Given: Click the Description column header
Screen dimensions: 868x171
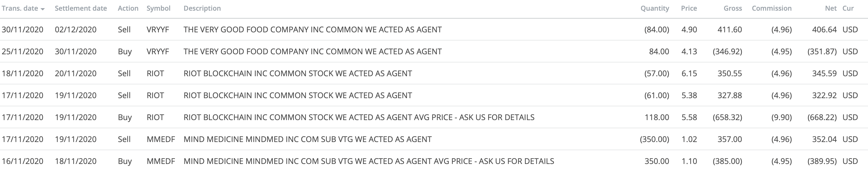Looking at the screenshot, I should [x=202, y=8].
